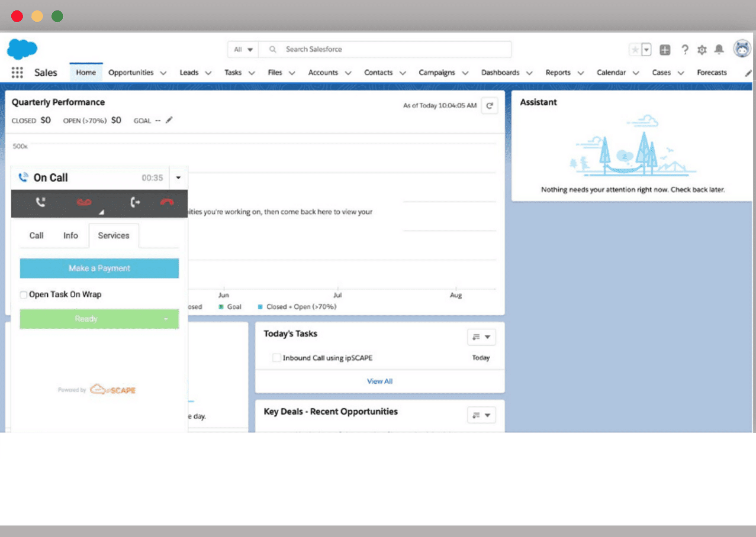This screenshot has height=537, width=756.
Task: Expand the Leads tab chevron
Action: pyautogui.click(x=208, y=73)
